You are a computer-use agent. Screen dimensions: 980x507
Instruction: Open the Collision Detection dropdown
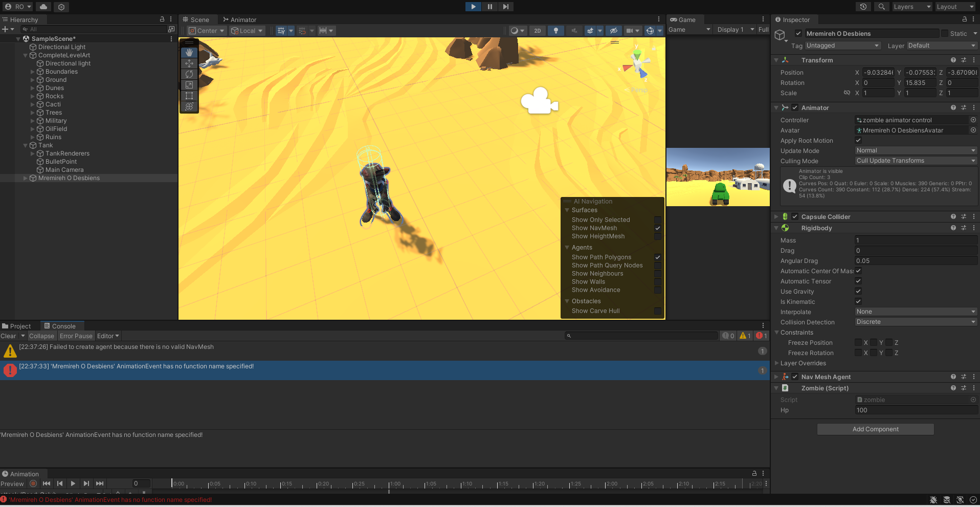pyautogui.click(x=916, y=322)
